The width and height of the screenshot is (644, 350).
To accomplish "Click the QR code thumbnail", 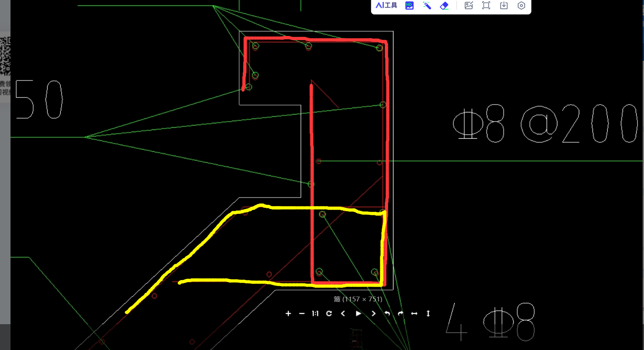I will pos(5,56).
